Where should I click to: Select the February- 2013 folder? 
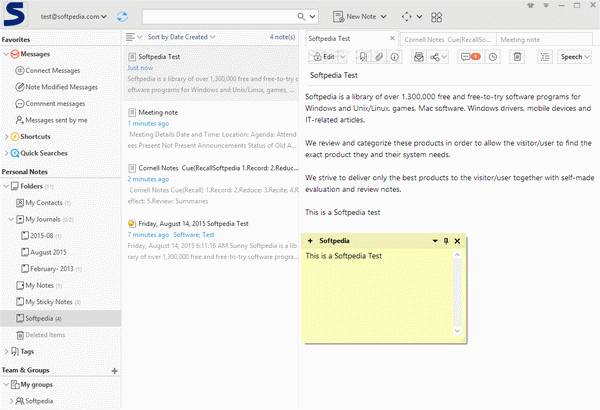(x=52, y=268)
